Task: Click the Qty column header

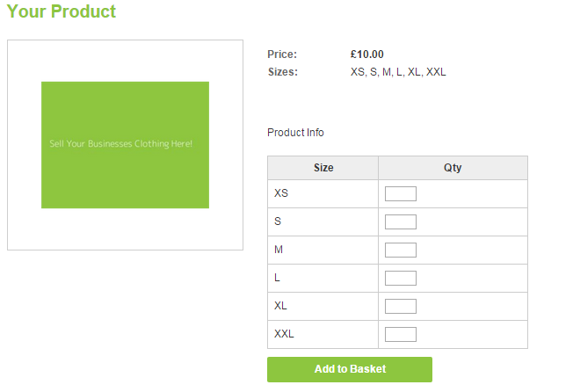Action: (453, 168)
